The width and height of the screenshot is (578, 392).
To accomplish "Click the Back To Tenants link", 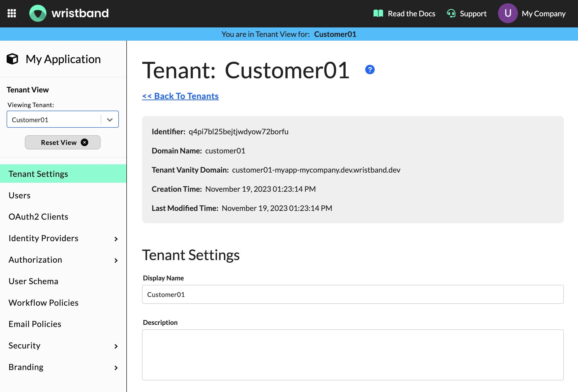I will (x=180, y=96).
